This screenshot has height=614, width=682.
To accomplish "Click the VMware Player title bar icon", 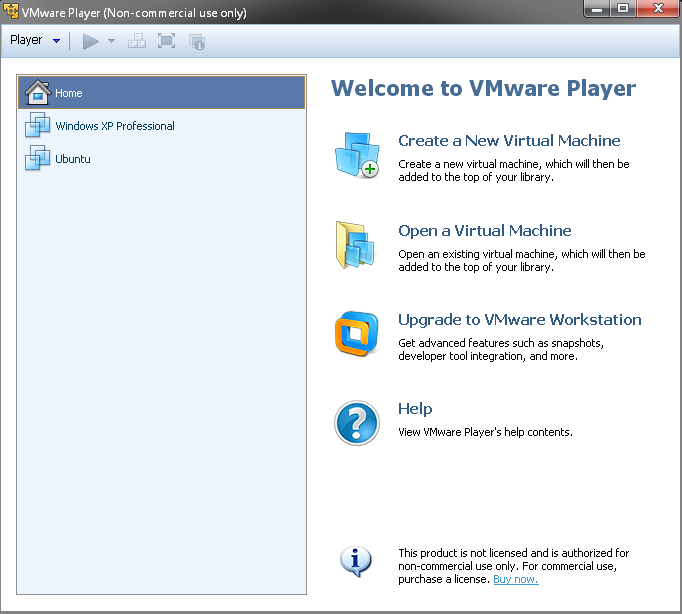I will point(10,10).
